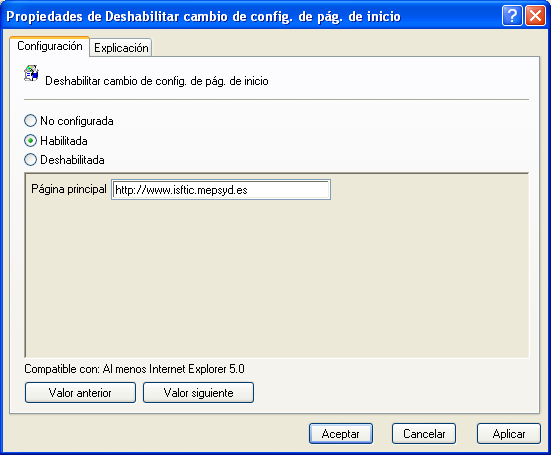Image resolution: width=551 pixels, height=455 pixels.
Task: Select the Deshabilitada radio circle
Action: (31, 160)
